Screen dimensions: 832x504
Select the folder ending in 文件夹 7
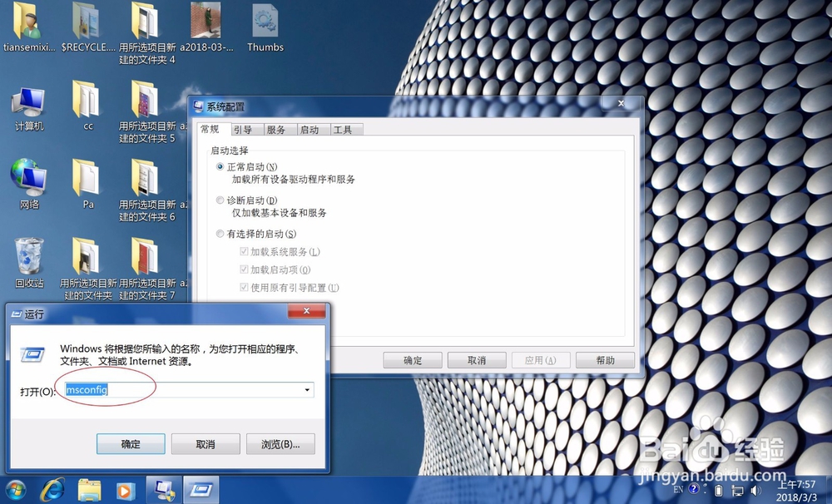click(146, 257)
